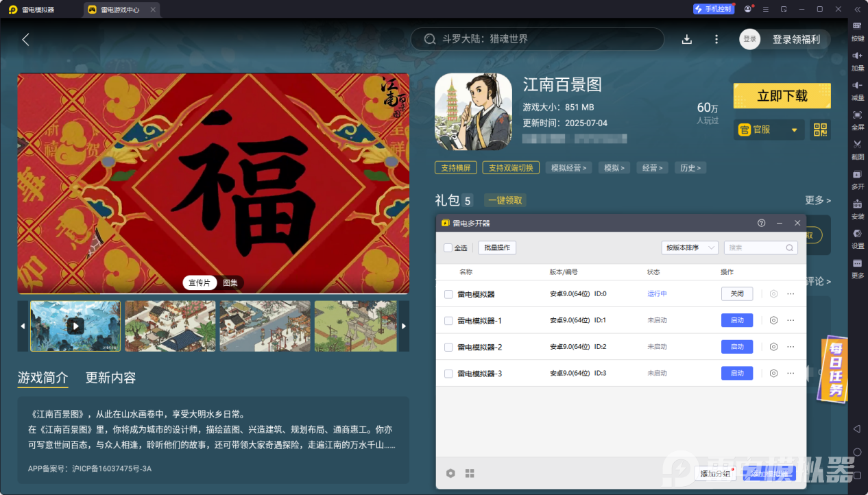This screenshot has width=868, height=495.
Task: Check the 全选 select-all checkbox
Action: coord(448,247)
